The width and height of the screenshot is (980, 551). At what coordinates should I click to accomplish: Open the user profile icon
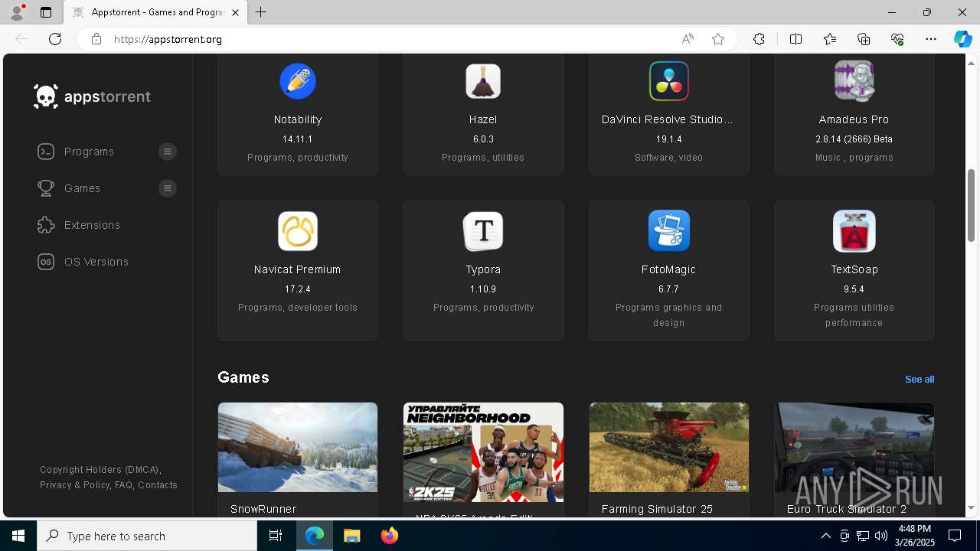17,12
